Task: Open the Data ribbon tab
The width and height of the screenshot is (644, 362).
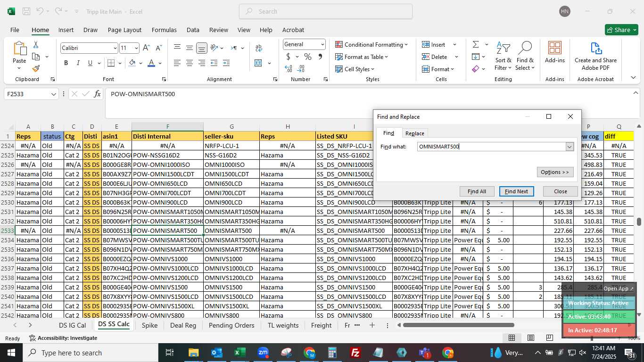Action: pyautogui.click(x=193, y=30)
